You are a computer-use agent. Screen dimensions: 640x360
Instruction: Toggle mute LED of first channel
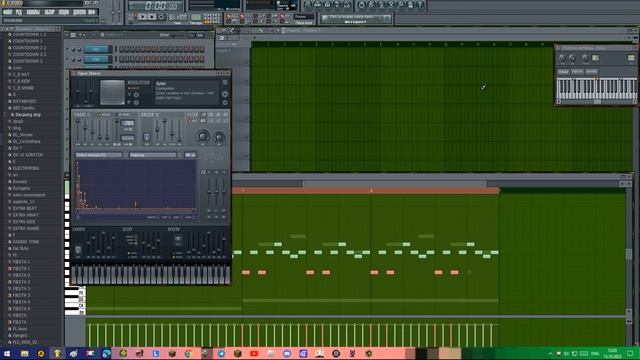coord(68,49)
